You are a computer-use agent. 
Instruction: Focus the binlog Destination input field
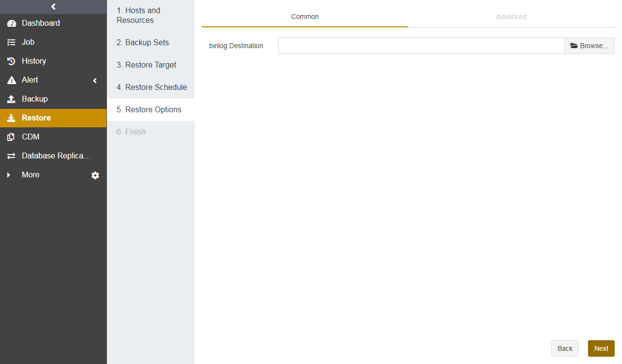pyautogui.click(x=421, y=46)
